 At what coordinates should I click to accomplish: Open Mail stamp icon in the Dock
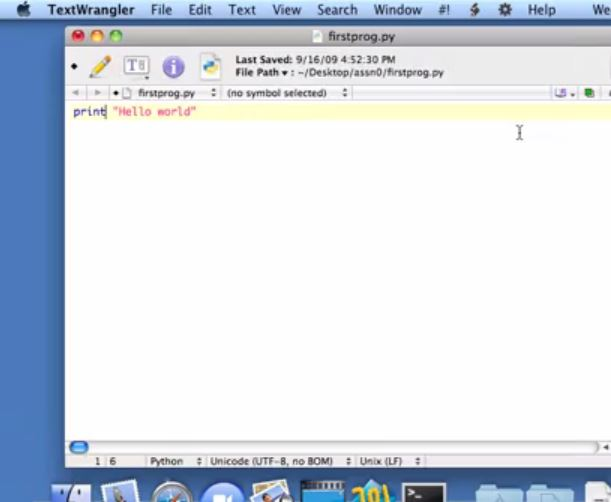click(x=120, y=491)
